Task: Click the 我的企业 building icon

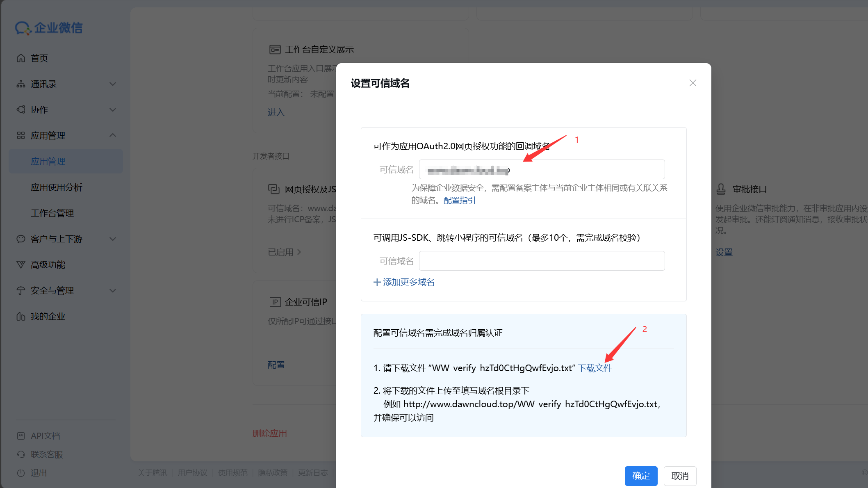Action: (21, 317)
